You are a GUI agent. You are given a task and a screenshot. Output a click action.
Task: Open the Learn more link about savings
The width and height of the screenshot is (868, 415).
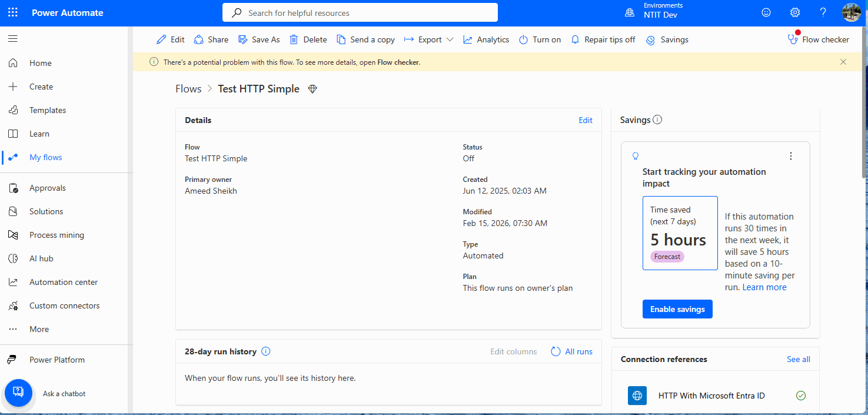[764, 287]
